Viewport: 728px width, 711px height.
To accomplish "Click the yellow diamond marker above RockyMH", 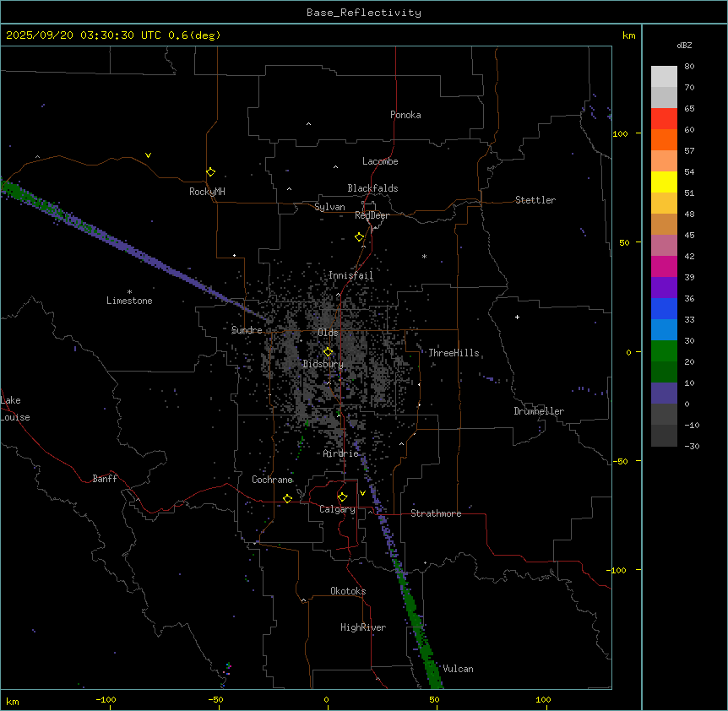I will click(210, 171).
